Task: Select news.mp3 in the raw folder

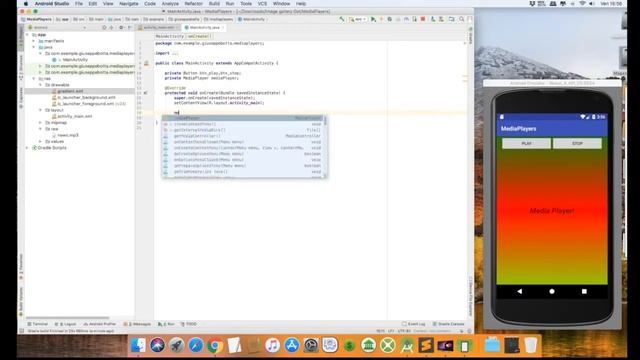Action: coord(68,135)
